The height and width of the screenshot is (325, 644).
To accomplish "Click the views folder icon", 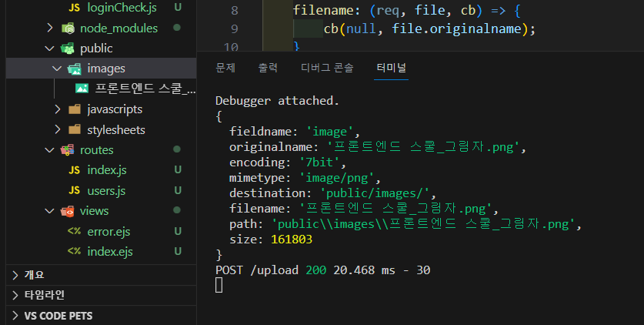I will click(x=68, y=211).
